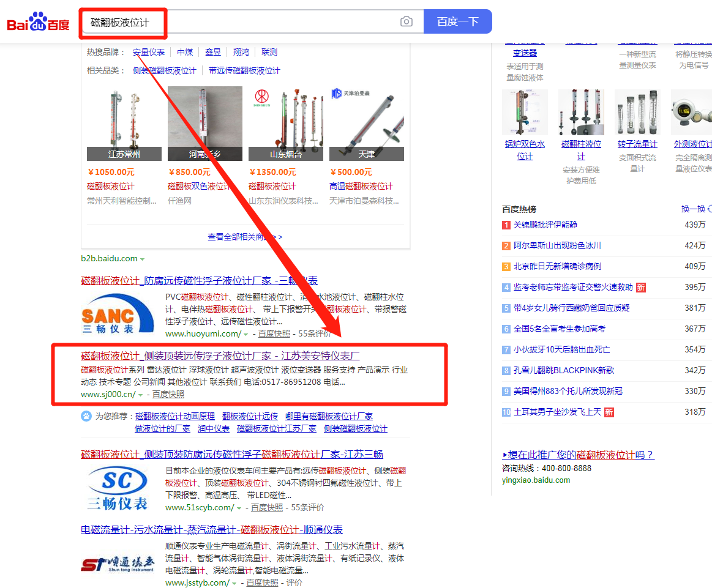Open 翔鸿 brand link
The image size is (712, 588).
point(241,52)
